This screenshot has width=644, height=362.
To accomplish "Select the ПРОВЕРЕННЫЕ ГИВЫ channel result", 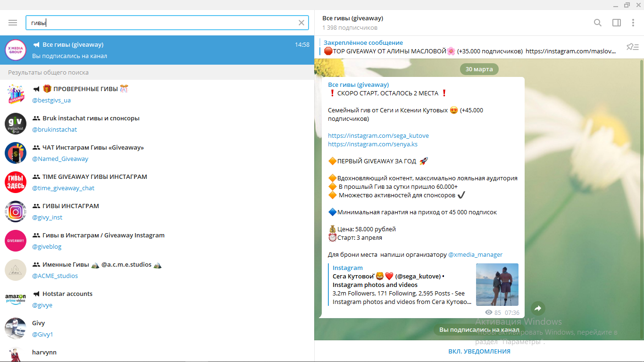I will (x=85, y=89).
